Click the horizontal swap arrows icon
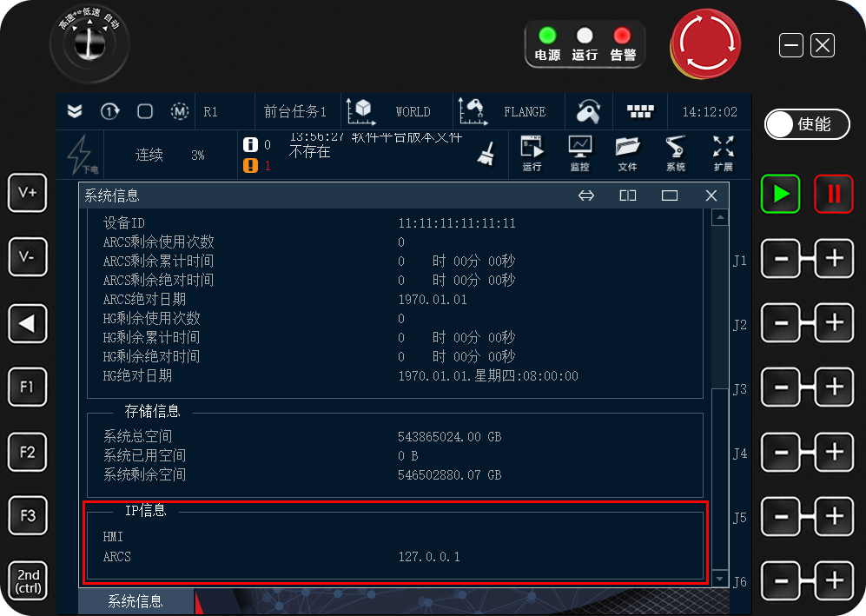 586,195
